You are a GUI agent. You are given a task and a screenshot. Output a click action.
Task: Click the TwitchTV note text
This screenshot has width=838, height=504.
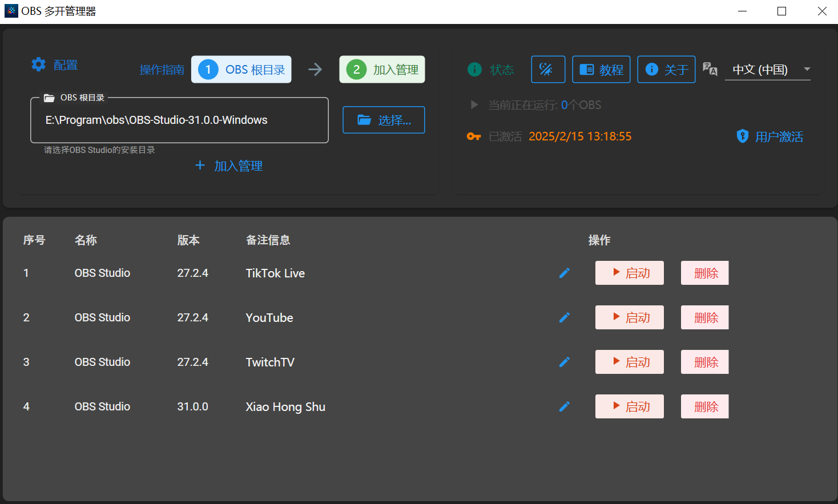tap(270, 362)
